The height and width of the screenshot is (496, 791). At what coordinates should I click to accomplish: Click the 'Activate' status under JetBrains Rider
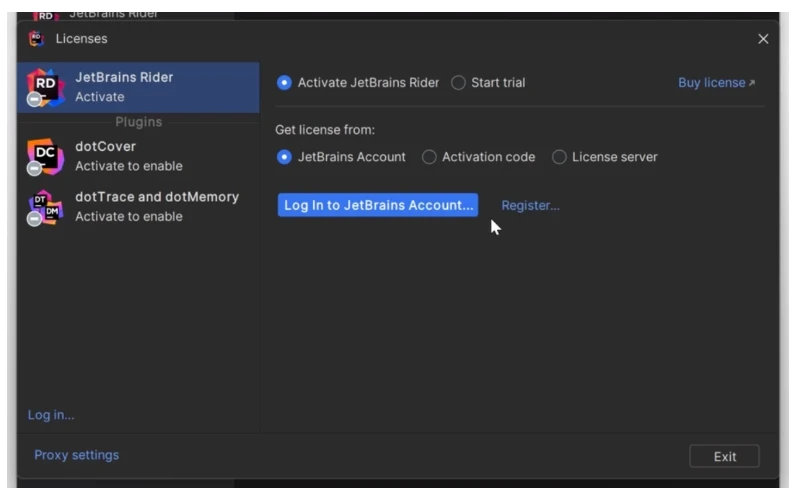[x=100, y=97]
